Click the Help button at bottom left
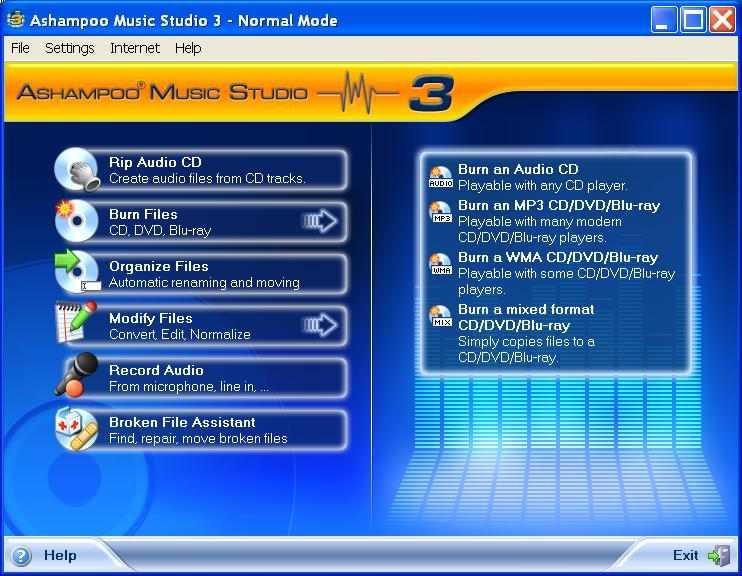 [x=45, y=555]
